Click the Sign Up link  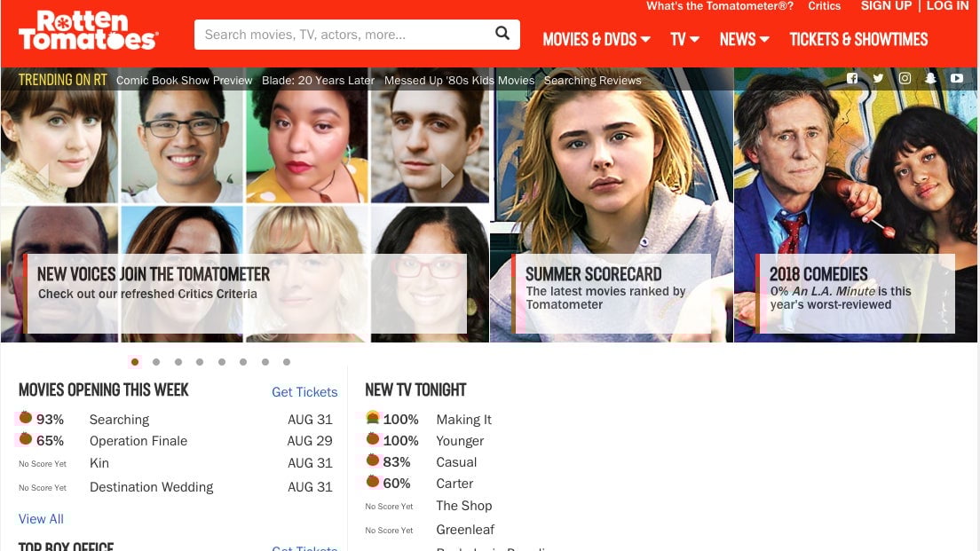click(x=886, y=5)
